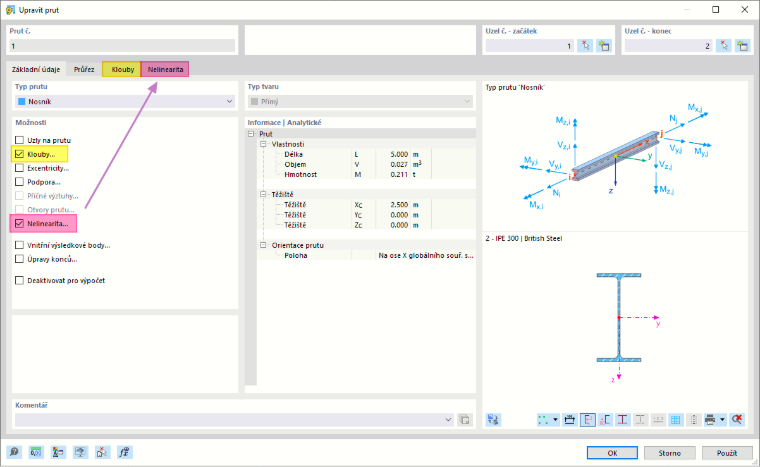The height and width of the screenshot is (467, 760).
Task: Open the blue table grid icon
Action: (x=676, y=419)
